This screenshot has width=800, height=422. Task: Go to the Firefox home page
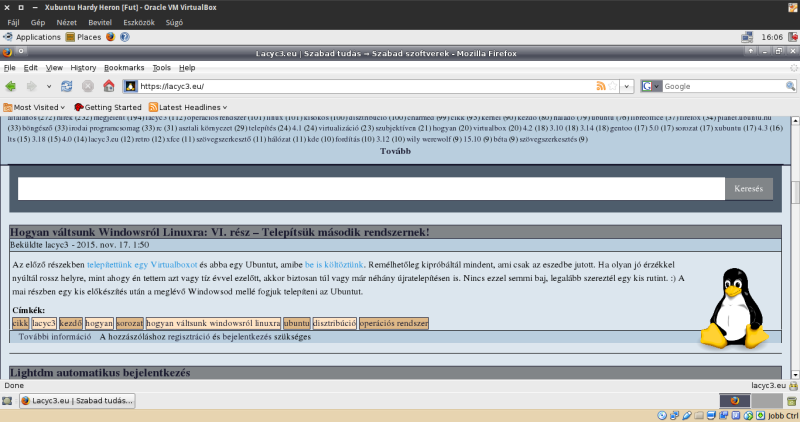pyautogui.click(x=109, y=86)
